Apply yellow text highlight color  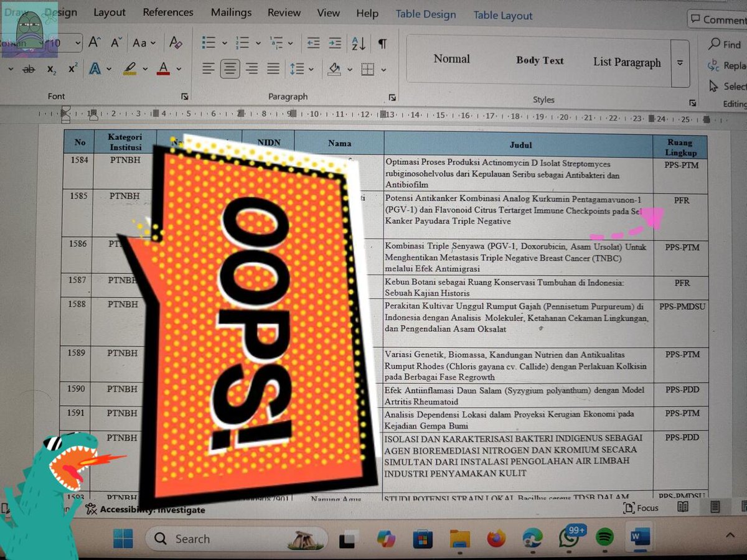(129, 68)
